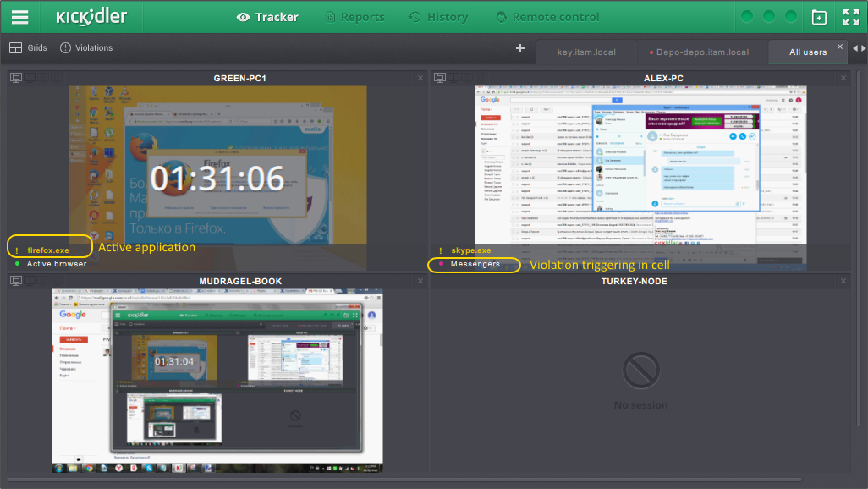Viewport: 868px width, 489px height.
Task: Click the numbered screen icon for MUDRAGEL-BOOK
Action: (30, 281)
